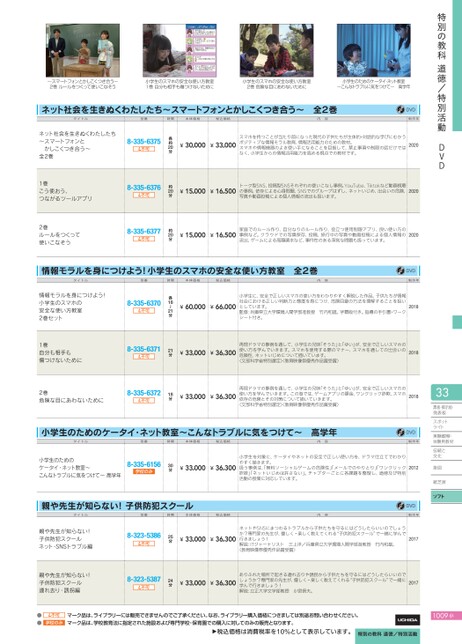Select product code 8-335-6370
Image resolution: width=462 pixels, height=644 pixels.
point(144,303)
